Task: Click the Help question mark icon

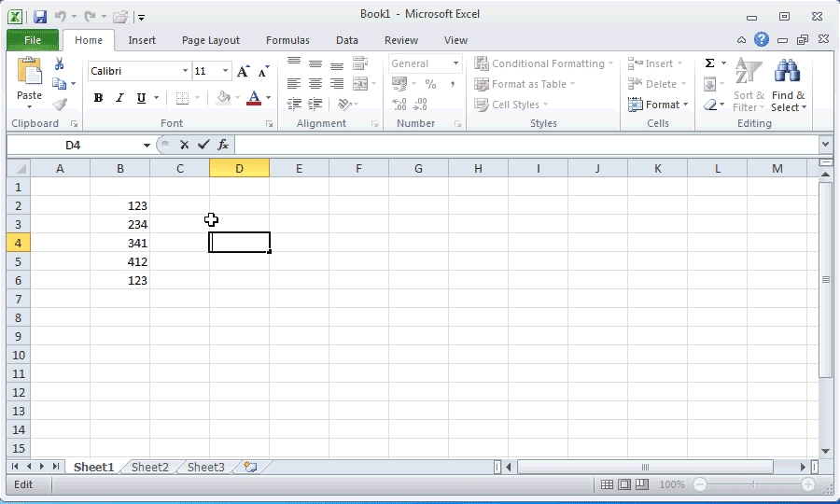Action: click(x=762, y=40)
